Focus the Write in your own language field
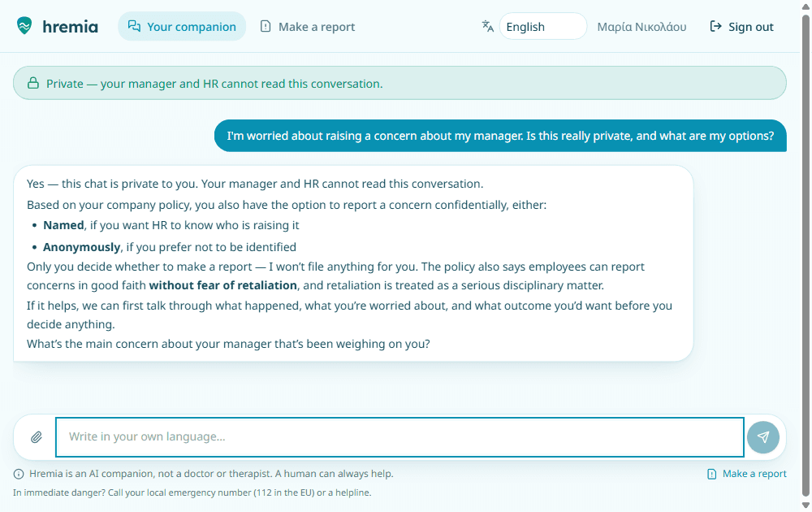Viewport: 812px width, 512px height. 400,437
